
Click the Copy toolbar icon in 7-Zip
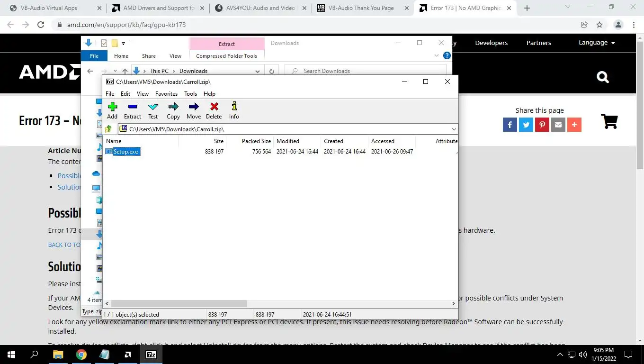point(173,110)
